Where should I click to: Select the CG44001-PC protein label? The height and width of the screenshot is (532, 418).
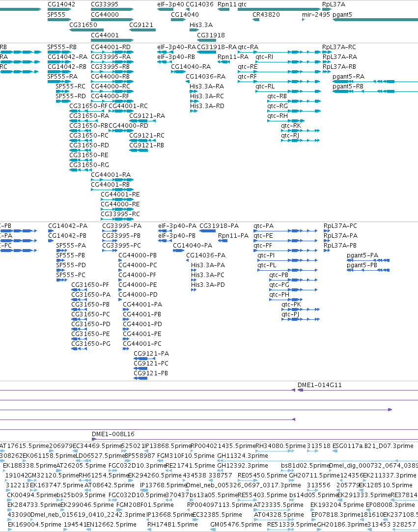click(x=142, y=344)
